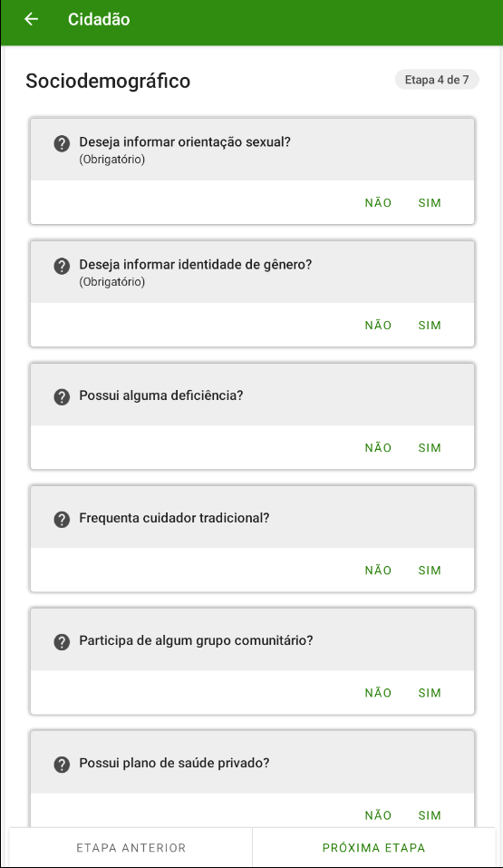
Task: Return to Etapa Anterior
Action: 131,847
